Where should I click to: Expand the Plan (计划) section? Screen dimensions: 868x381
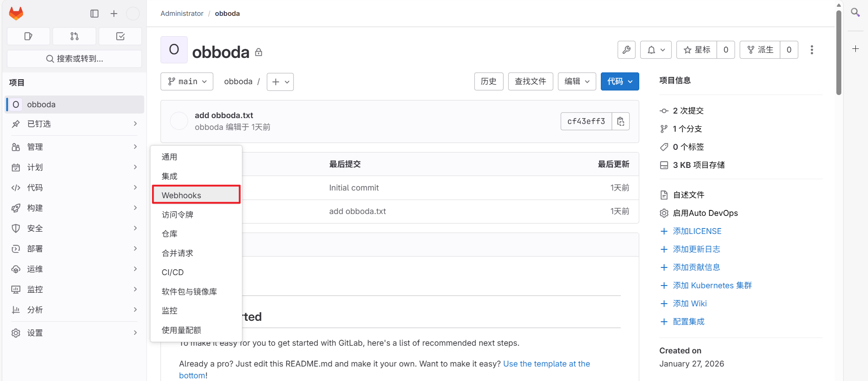75,167
